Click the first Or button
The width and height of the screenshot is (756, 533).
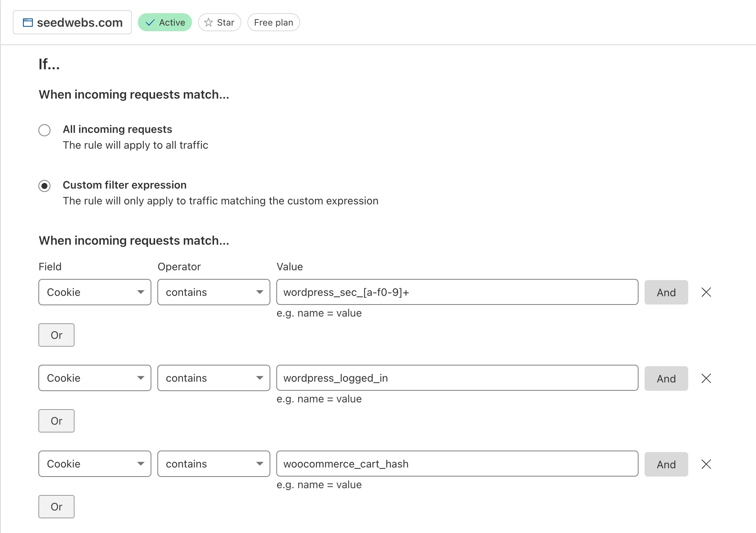pyautogui.click(x=56, y=335)
